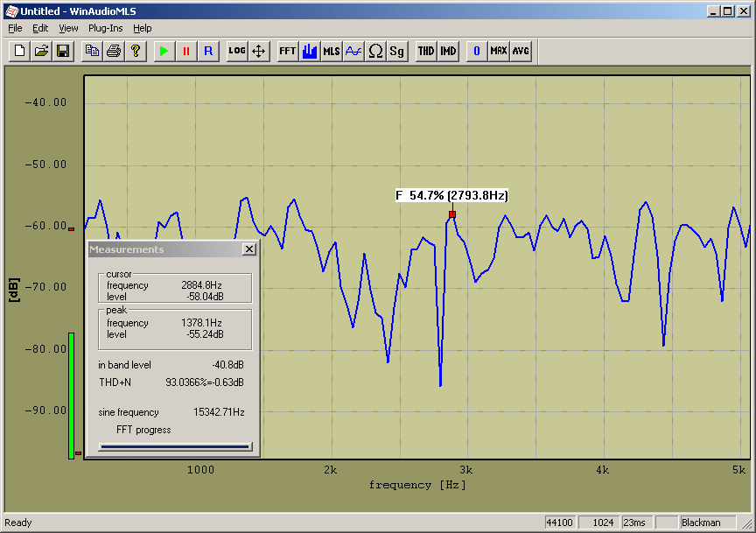Click the printer icon
This screenshot has width=756, height=533.
[x=113, y=51]
